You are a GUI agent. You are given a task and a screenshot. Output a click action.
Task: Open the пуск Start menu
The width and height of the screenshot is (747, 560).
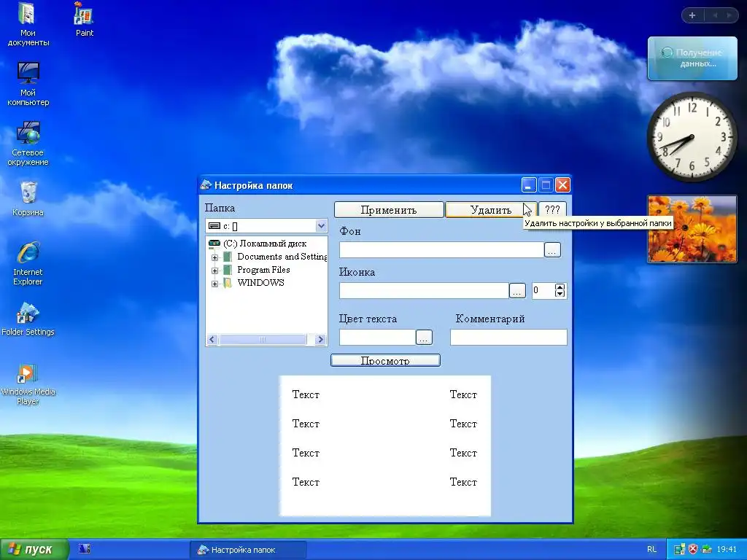(x=34, y=549)
